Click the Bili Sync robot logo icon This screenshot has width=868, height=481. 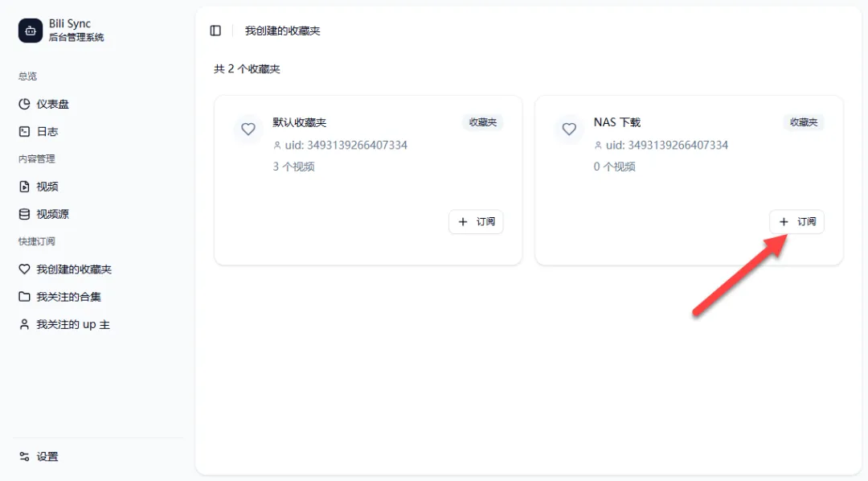click(31, 31)
